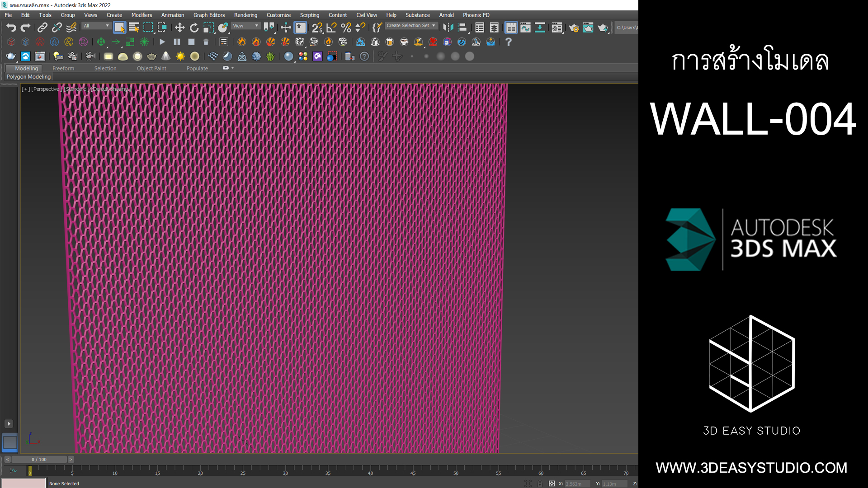Toggle Percent Snap on toolbar
This screenshot has height=488, width=868.
[x=346, y=28]
